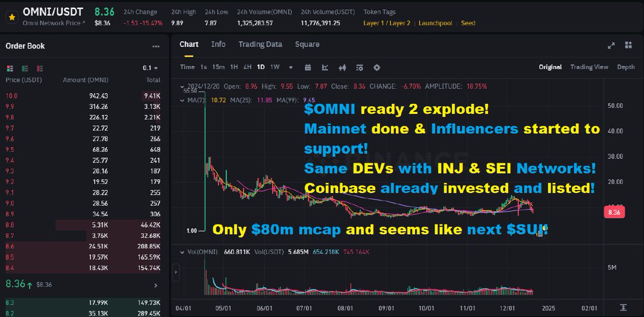644x317 pixels.
Task: Open the chart display list-settings icon
Action: pos(360,68)
